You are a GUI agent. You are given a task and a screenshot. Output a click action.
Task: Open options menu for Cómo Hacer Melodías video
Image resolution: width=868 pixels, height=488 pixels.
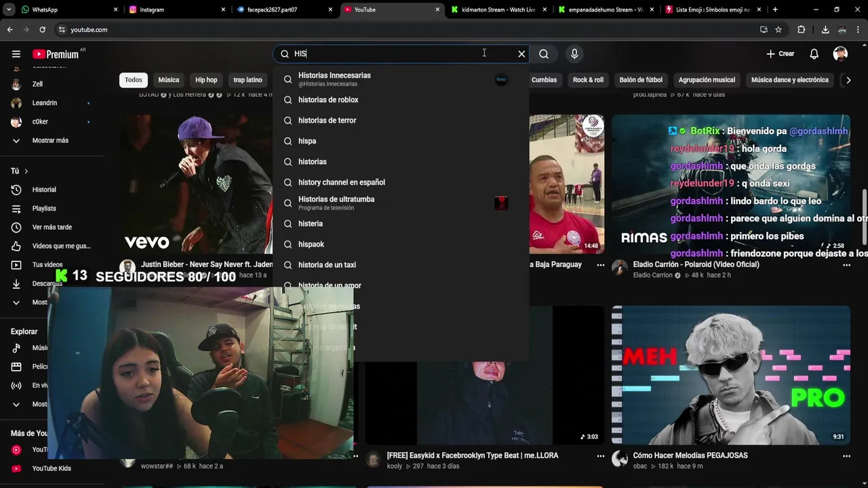(x=847, y=456)
